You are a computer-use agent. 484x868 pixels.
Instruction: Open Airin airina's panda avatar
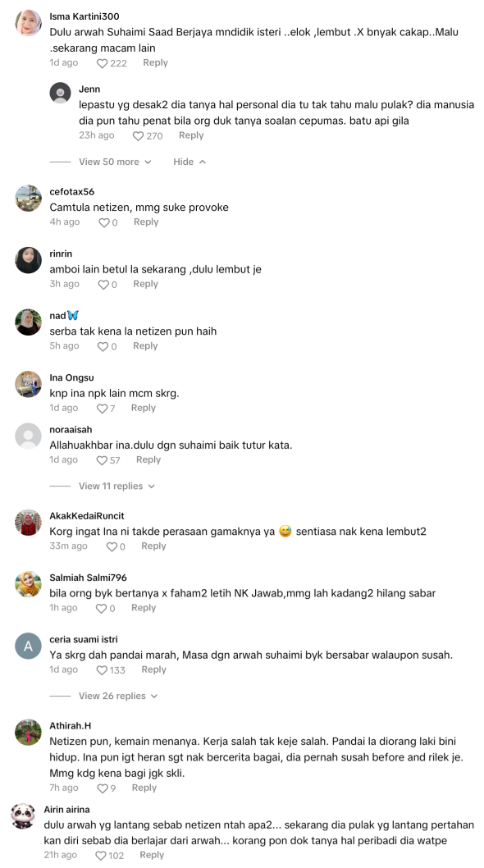(x=23, y=816)
